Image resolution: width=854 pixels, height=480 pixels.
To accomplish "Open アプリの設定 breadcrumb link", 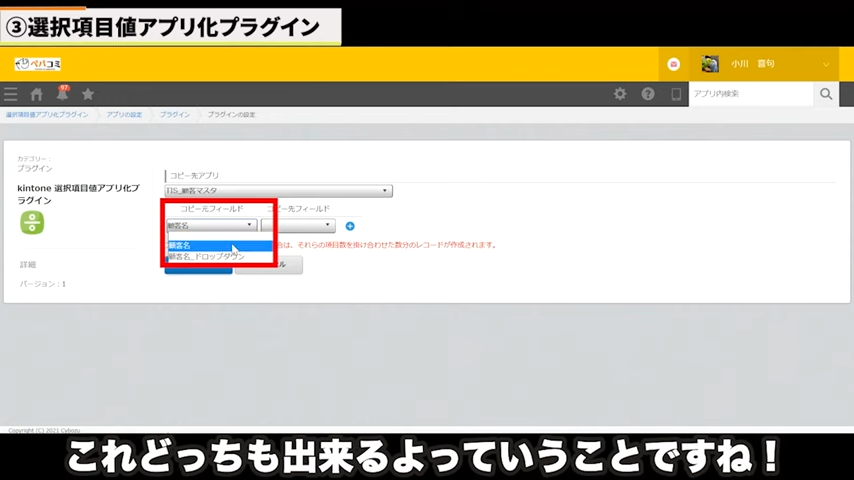I will pyautogui.click(x=124, y=115).
